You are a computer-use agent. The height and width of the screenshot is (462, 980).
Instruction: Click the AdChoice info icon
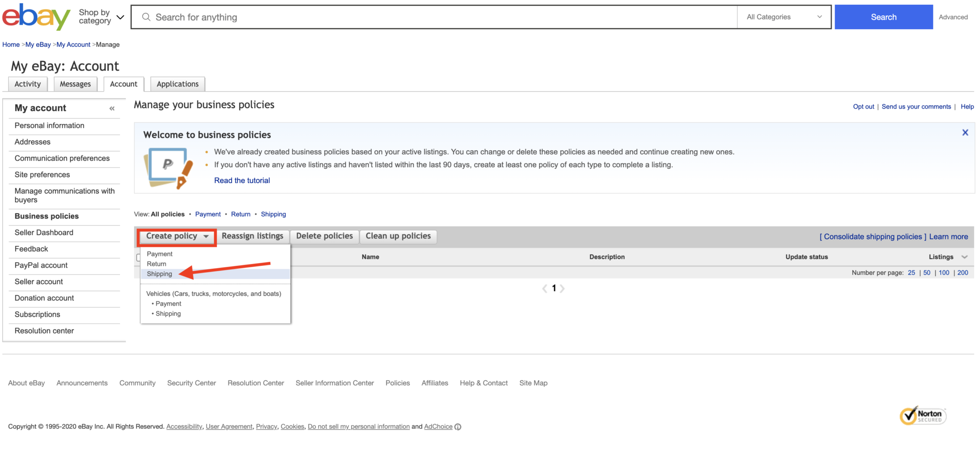458,427
